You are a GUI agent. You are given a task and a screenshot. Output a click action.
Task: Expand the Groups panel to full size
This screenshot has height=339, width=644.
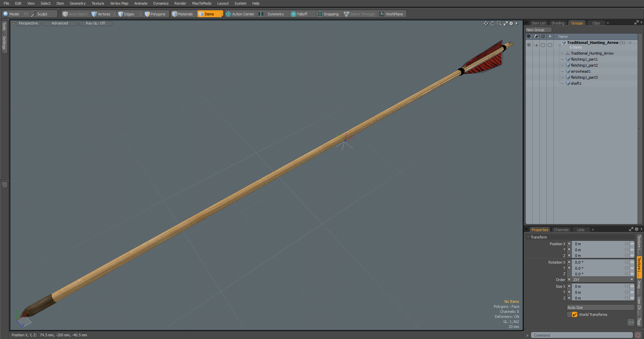[x=636, y=22]
